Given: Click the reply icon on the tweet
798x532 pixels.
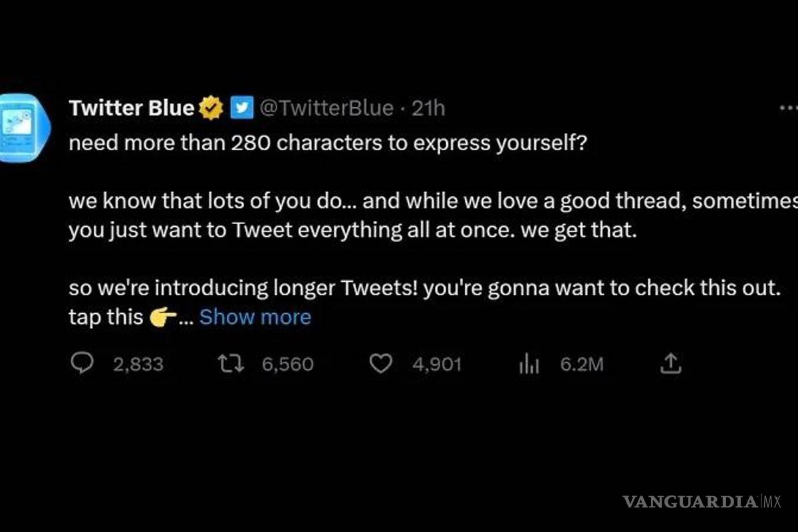Looking at the screenshot, I should point(82,363).
